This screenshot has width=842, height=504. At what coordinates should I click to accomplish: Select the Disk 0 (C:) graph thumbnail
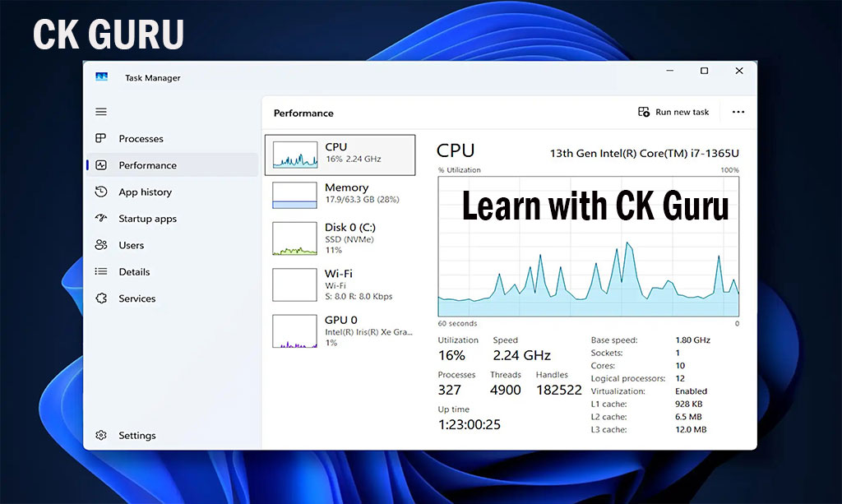(295, 238)
